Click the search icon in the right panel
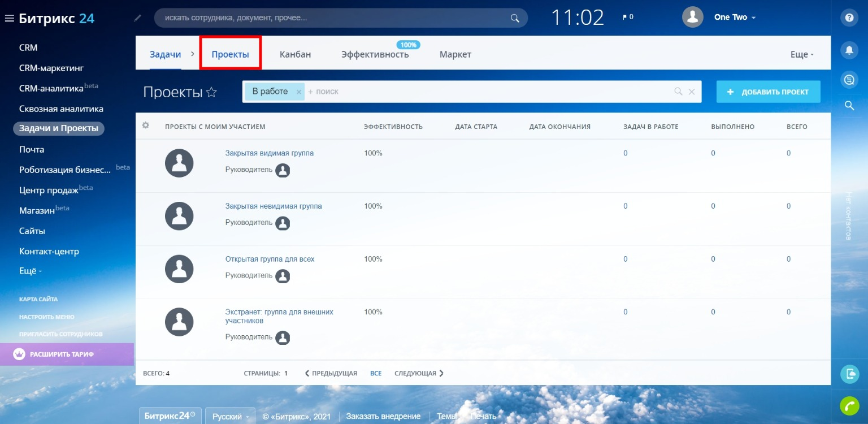 [849, 105]
